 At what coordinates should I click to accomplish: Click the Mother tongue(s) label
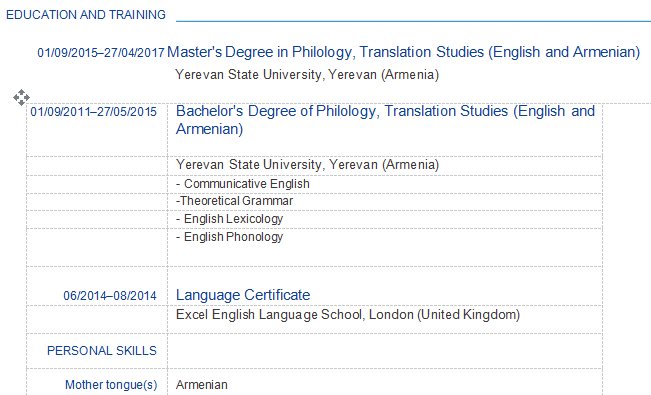click(111, 385)
